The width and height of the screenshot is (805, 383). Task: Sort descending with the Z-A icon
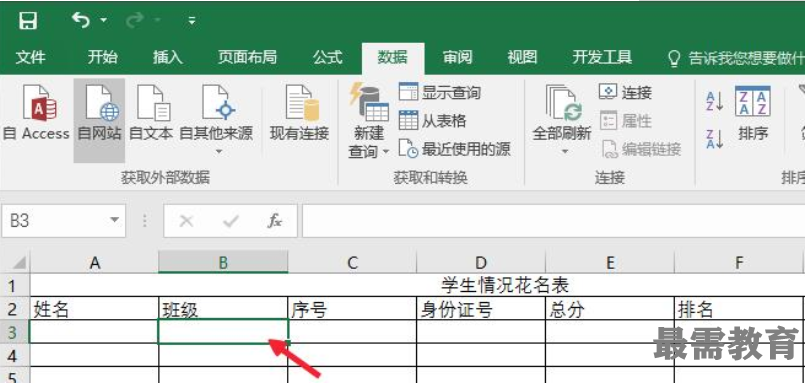pos(714,139)
